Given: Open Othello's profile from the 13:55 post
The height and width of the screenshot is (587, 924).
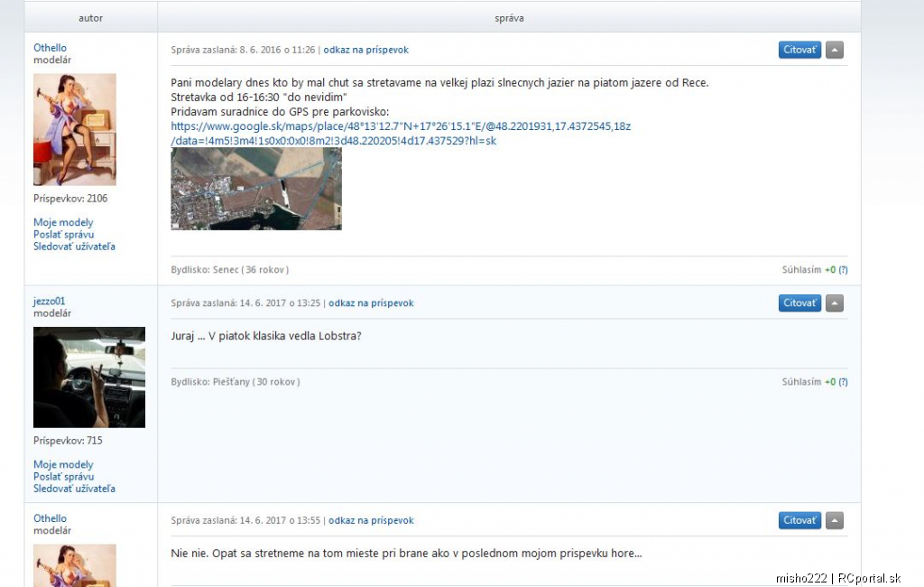Looking at the screenshot, I should tap(51, 518).
